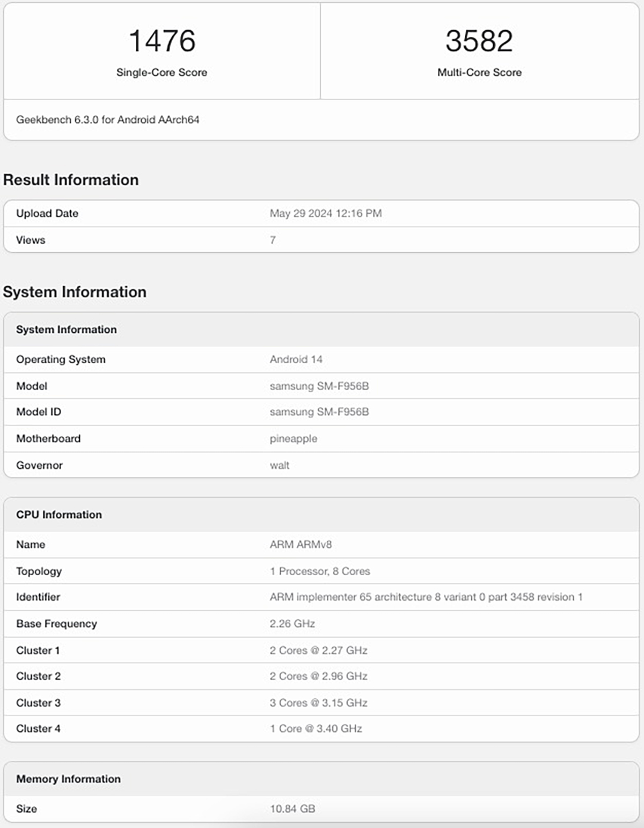644x828 pixels.
Task: Click the Cluster 2 label
Action: pyautogui.click(x=38, y=677)
